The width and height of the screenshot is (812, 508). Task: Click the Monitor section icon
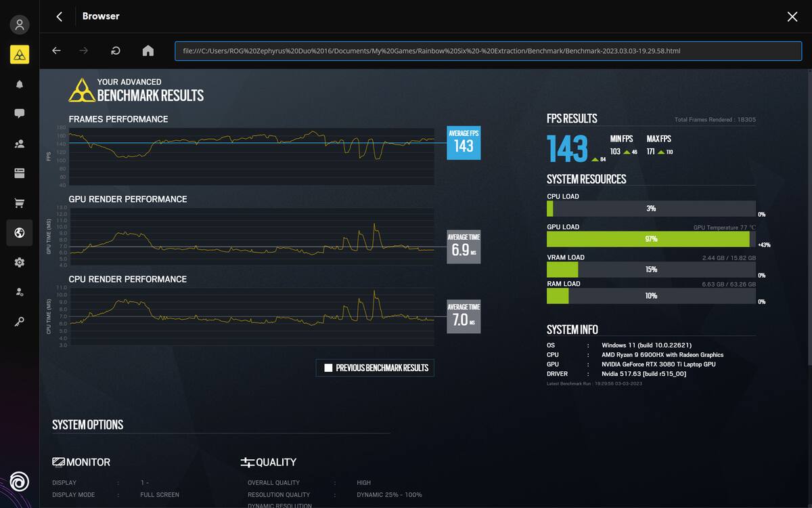(x=59, y=462)
